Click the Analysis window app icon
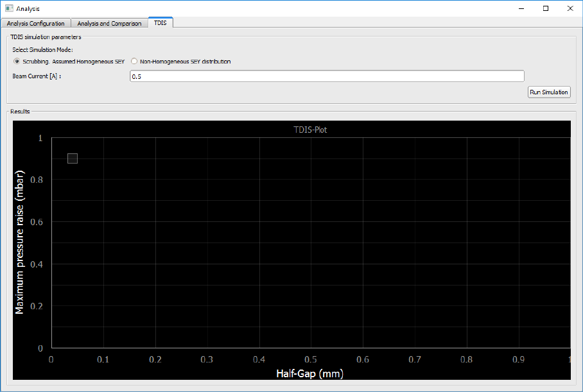Image resolution: width=583 pixels, height=392 pixels. [9, 8]
